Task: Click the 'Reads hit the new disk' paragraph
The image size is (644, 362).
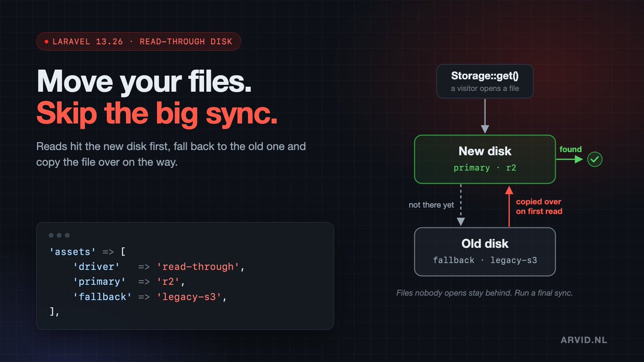Action: pyautogui.click(x=171, y=154)
